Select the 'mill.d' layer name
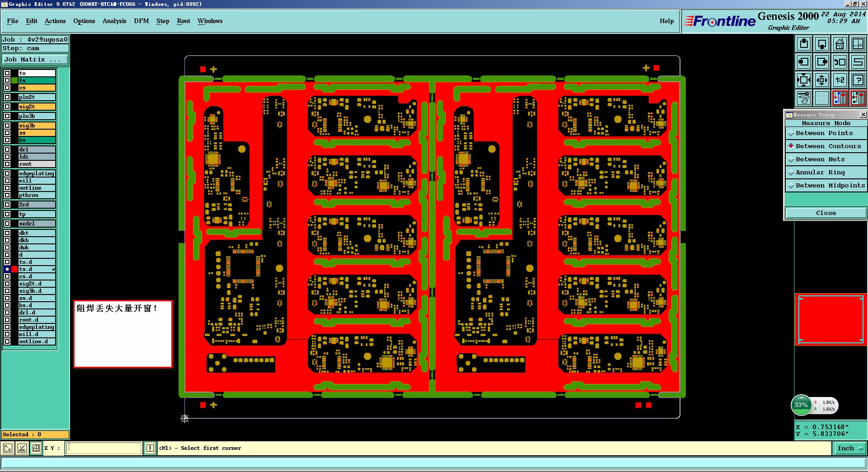Screen dimensions: 868x472 37,334
